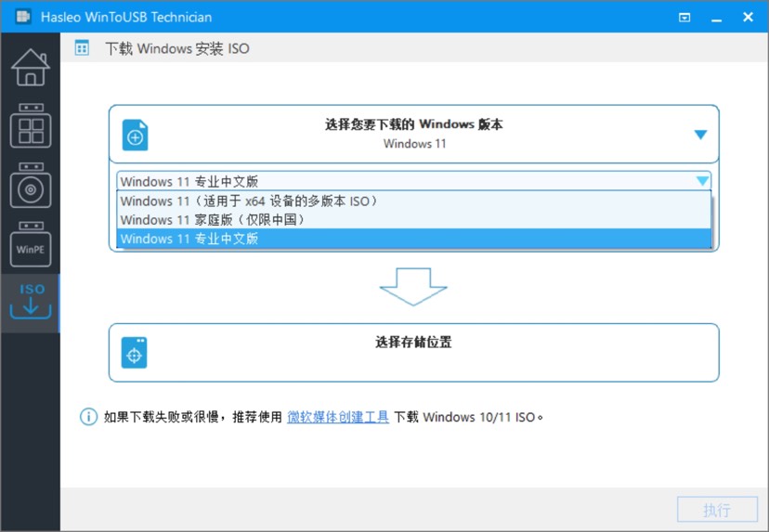Click the storage location target icon
This screenshot has width=769, height=532.
tap(134, 353)
